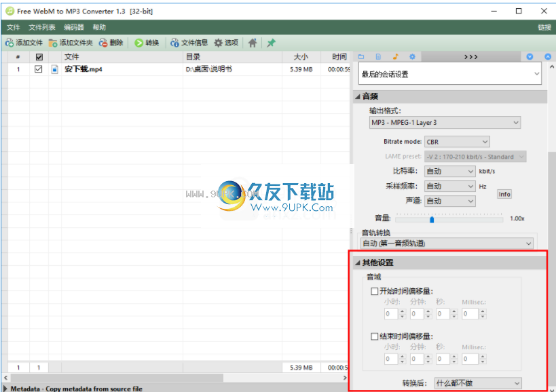Sort by the 大小 column header
This screenshot has width=556, height=392.
tap(301, 57)
